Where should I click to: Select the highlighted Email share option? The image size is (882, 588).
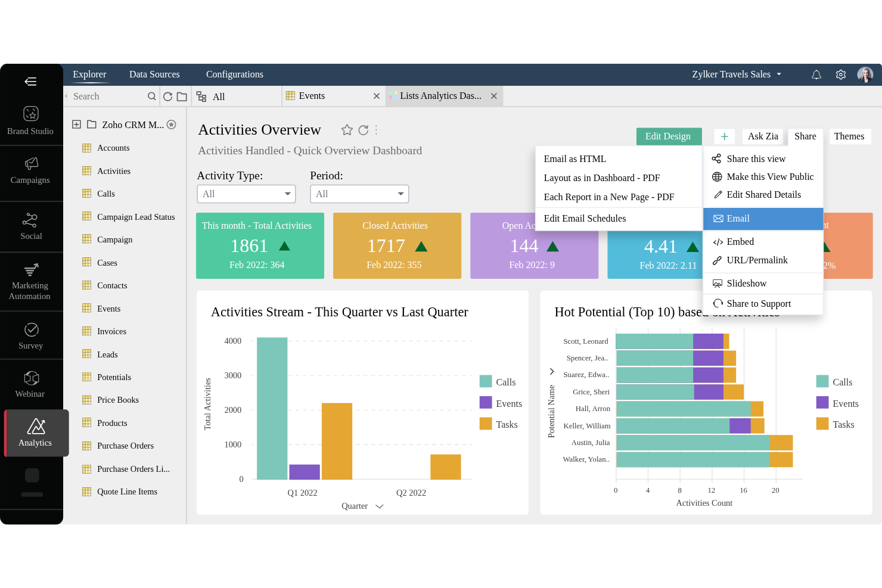(763, 219)
